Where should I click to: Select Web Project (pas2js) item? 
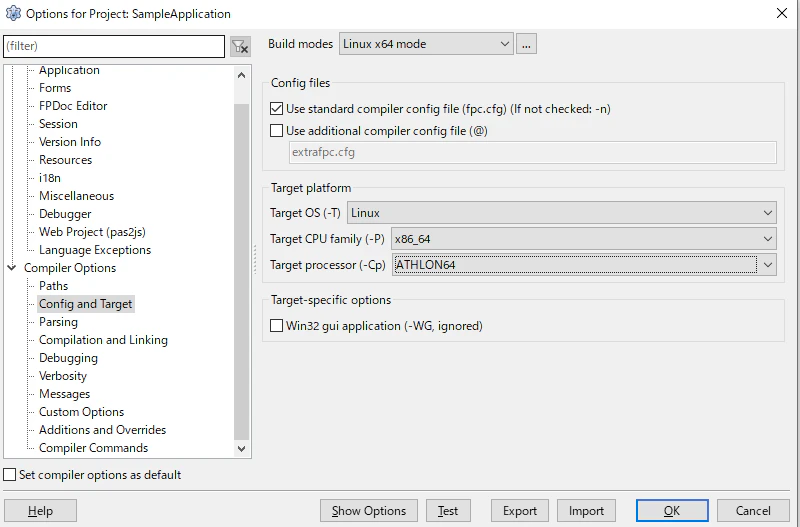tap(92, 232)
